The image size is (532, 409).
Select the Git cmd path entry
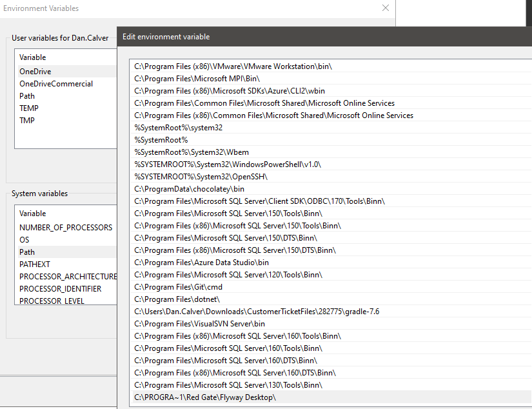coord(330,287)
